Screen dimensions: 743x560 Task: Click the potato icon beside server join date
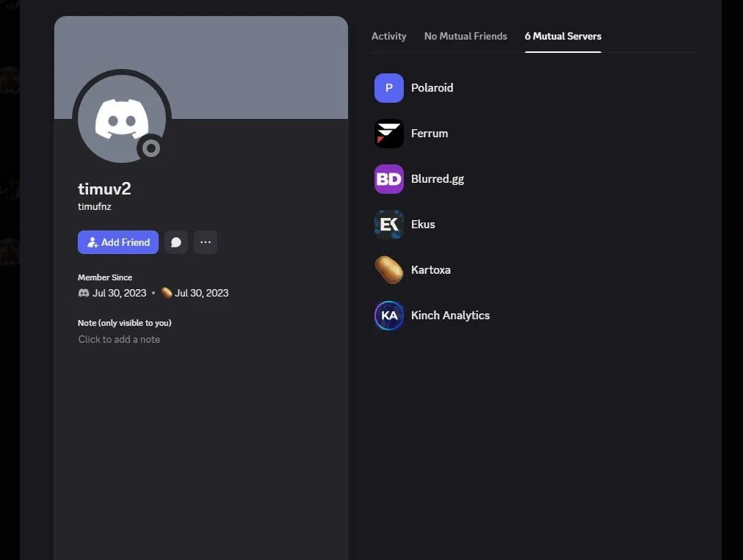pyautogui.click(x=167, y=293)
